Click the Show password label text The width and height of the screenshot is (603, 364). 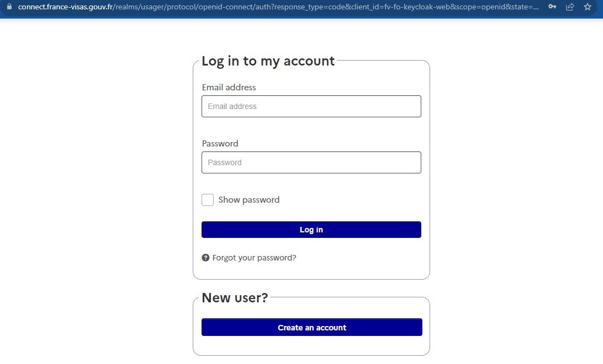click(x=249, y=200)
